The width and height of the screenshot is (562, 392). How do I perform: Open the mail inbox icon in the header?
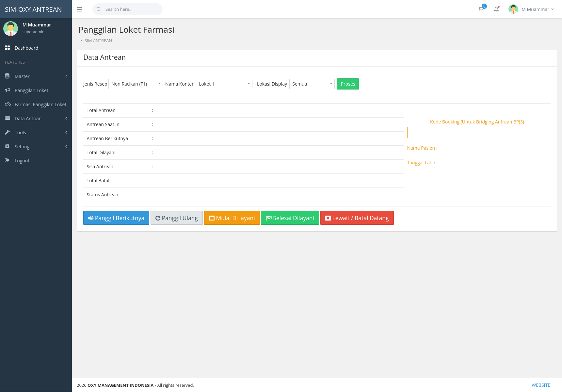481,9
